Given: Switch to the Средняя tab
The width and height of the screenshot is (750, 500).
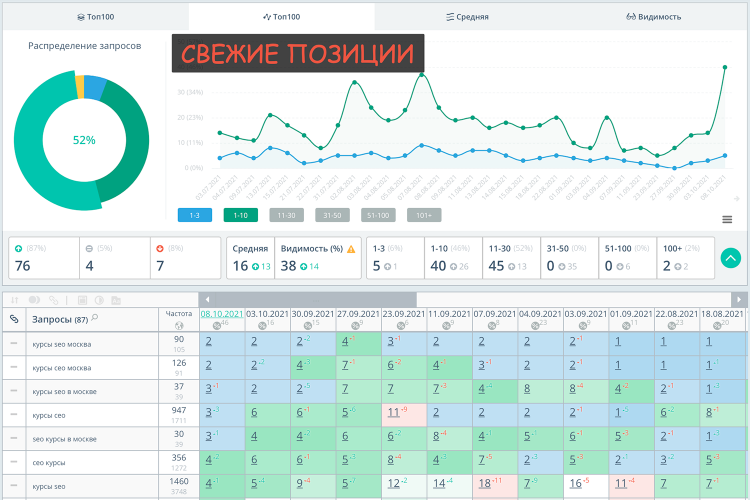Looking at the screenshot, I should pos(467,17).
